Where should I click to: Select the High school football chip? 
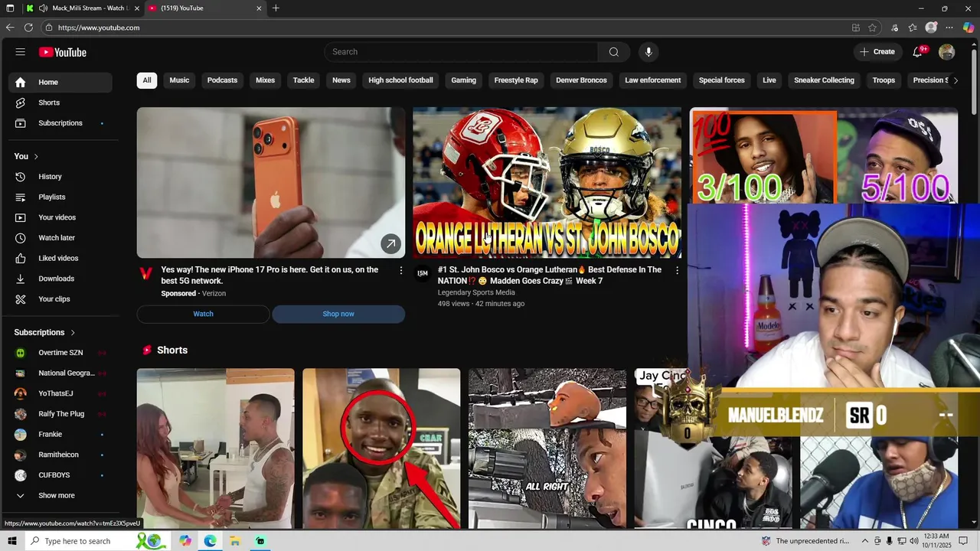coord(400,80)
